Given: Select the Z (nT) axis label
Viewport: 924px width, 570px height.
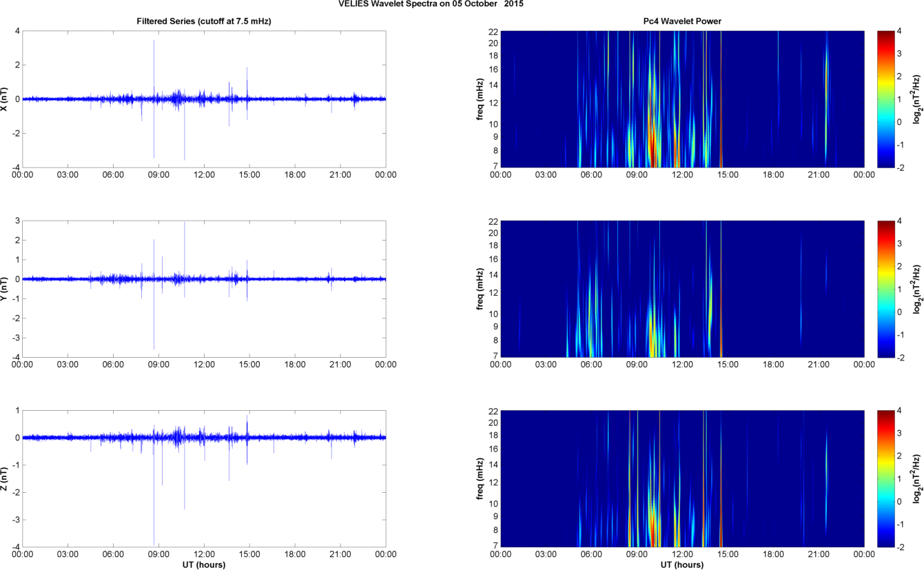Looking at the screenshot, I should [5, 478].
